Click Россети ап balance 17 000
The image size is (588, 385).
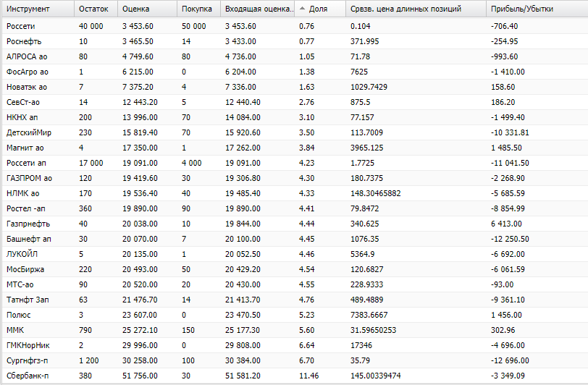pyautogui.click(x=91, y=163)
